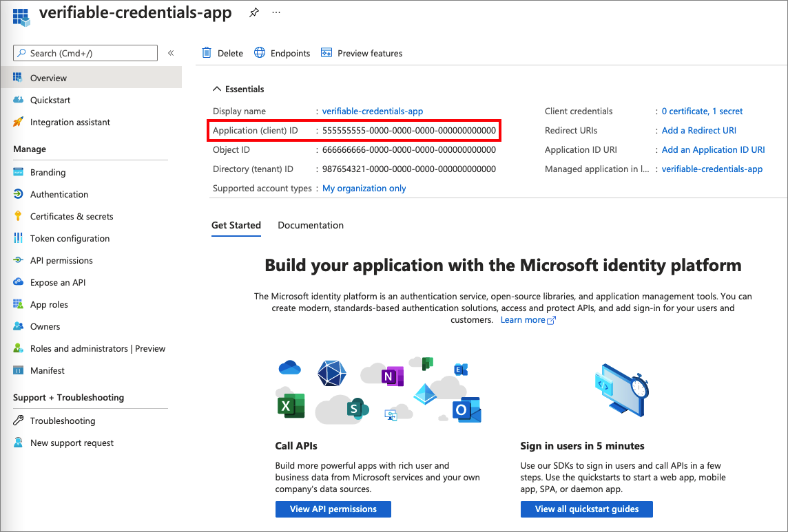The width and height of the screenshot is (788, 532).
Task: Click the View API permissions button
Action: tap(333, 509)
